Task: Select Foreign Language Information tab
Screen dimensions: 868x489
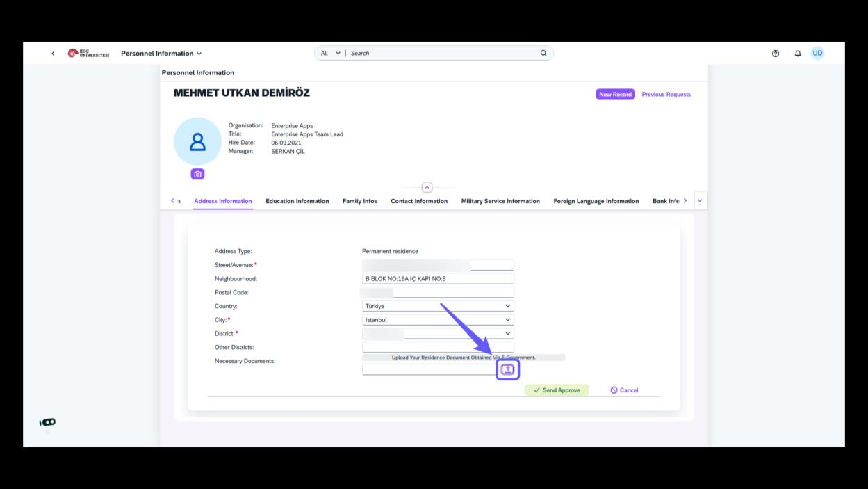Action: pos(596,201)
